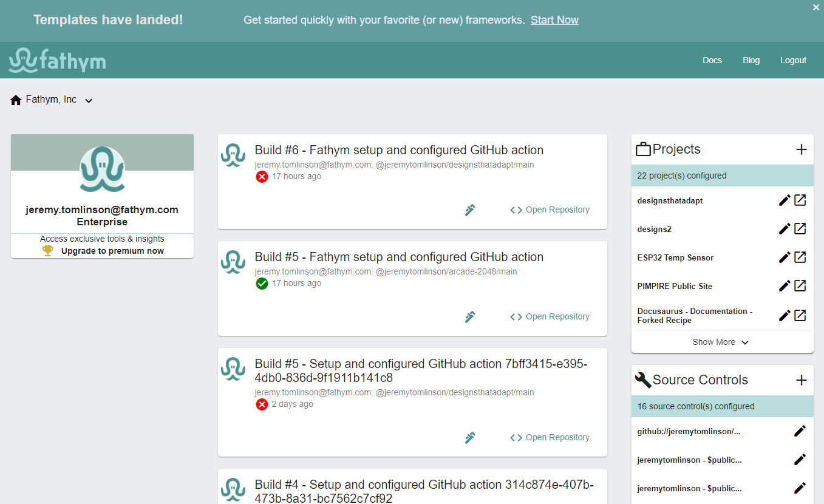Launch designsthatadapt project in new window
The height and width of the screenshot is (504, 824).
pyautogui.click(x=800, y=200)
